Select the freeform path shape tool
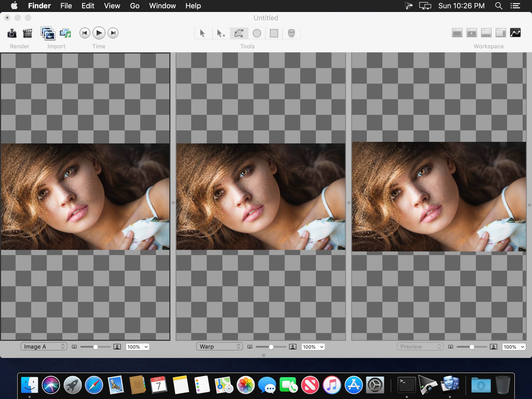The image size is (532, 399). pyautogui.click(x=239, y=33)
